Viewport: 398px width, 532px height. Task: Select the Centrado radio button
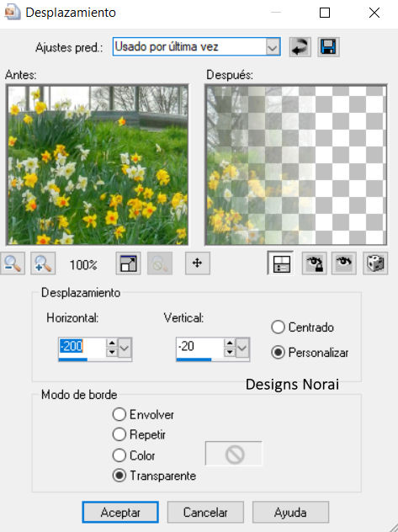(278, 327)
